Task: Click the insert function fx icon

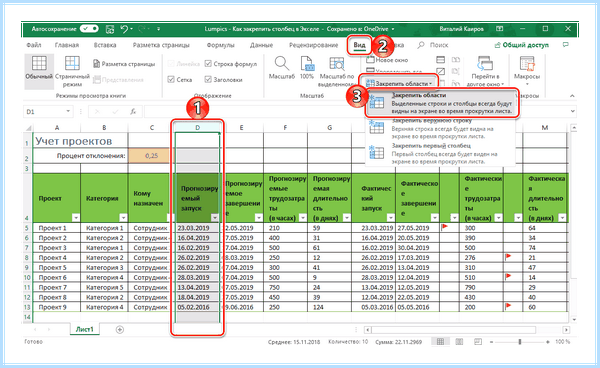Action: [x=133, y=112]
